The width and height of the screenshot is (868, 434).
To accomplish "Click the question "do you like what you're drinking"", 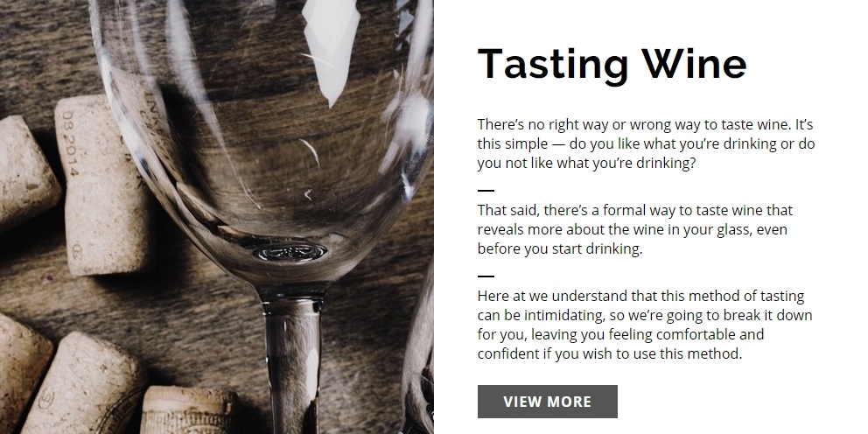I will coord(687,143).
